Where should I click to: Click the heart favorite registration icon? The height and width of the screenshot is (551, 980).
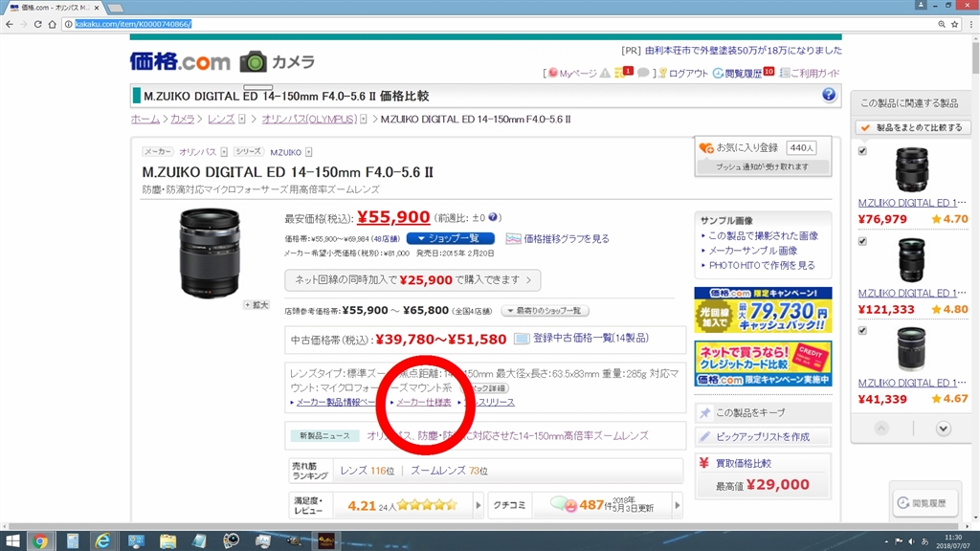[x=706, y=148]
